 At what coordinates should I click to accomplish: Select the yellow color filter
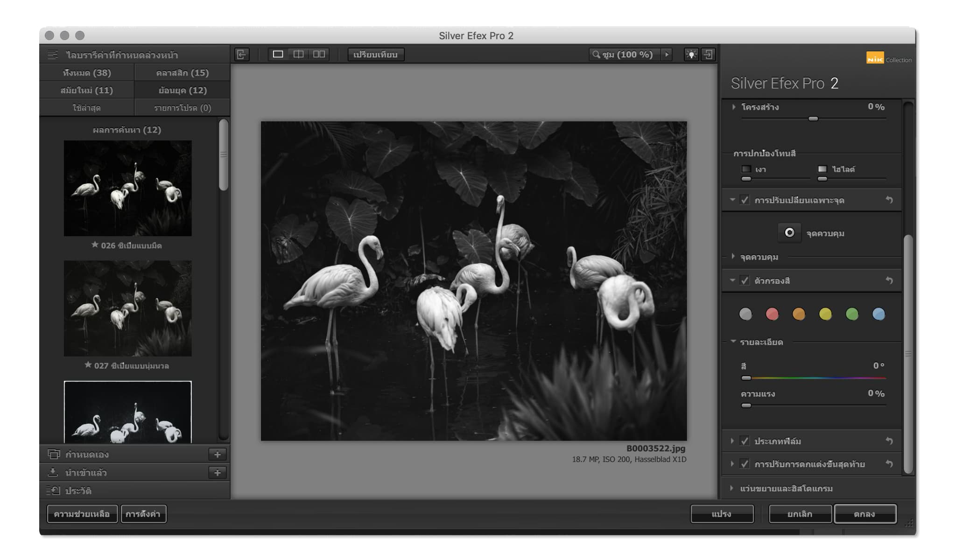(825, 314)
